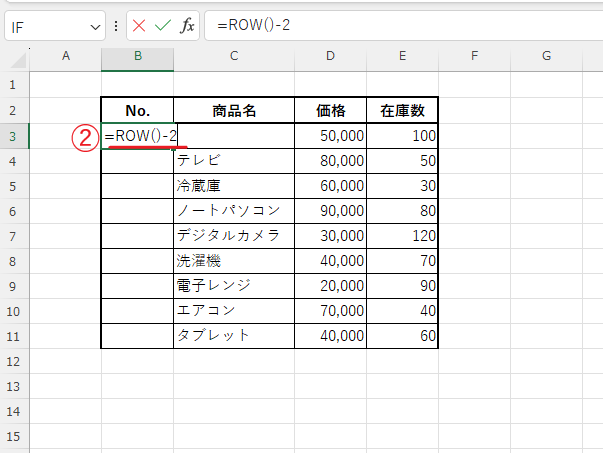Click the stock cell 70 for 洗濯機

tap(402, 261)
